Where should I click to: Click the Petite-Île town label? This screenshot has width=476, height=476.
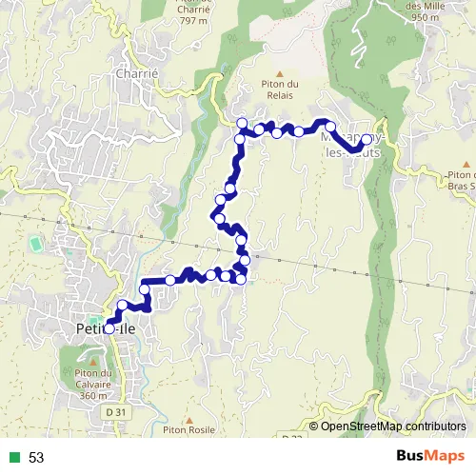[106, 328]
